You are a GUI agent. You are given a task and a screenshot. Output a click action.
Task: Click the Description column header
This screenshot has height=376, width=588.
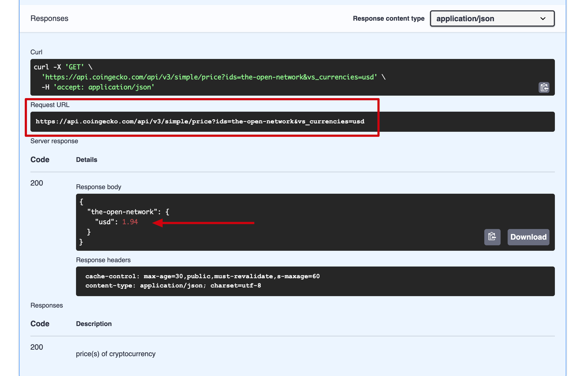[x=94, y=324]
